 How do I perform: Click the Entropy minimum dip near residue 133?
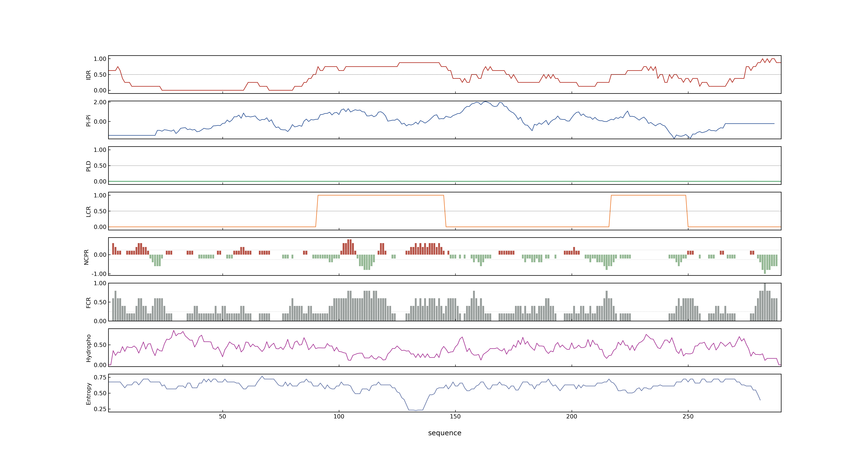click(x=416, y=410)
